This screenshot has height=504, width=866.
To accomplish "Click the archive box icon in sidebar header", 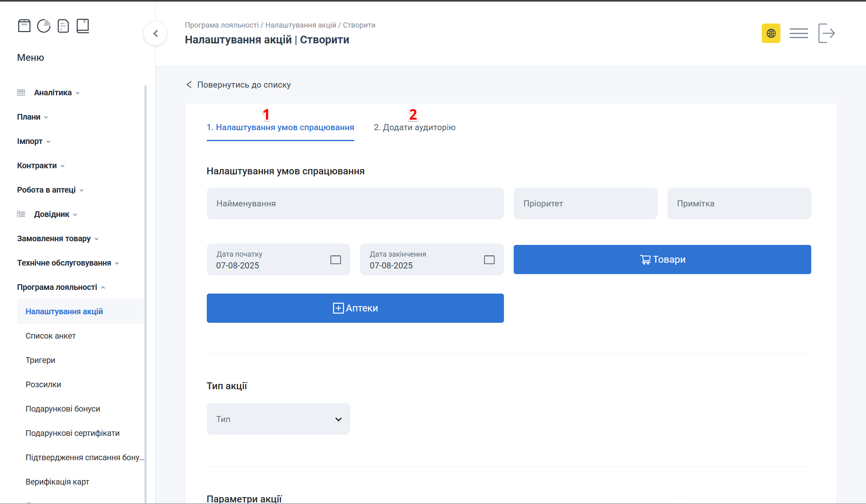I will [x=24, y=26].
